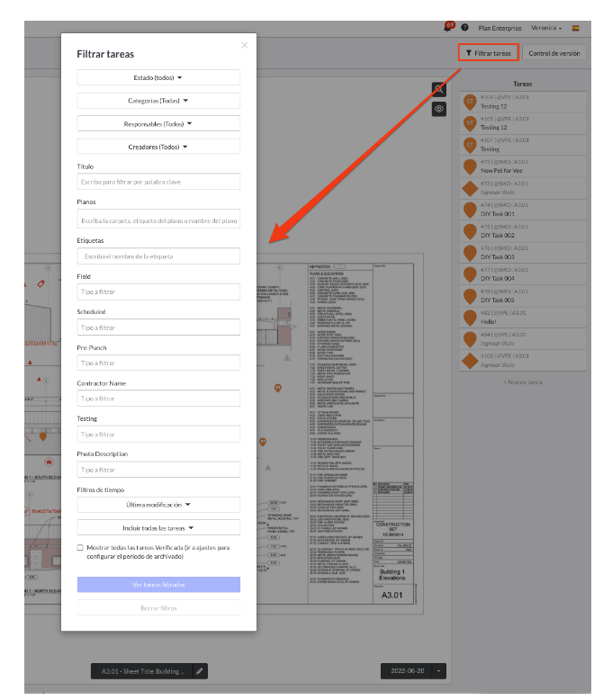Open task New Pet for Vee
The height and width of the screenshot is (700, 612).
coord(523,166)
